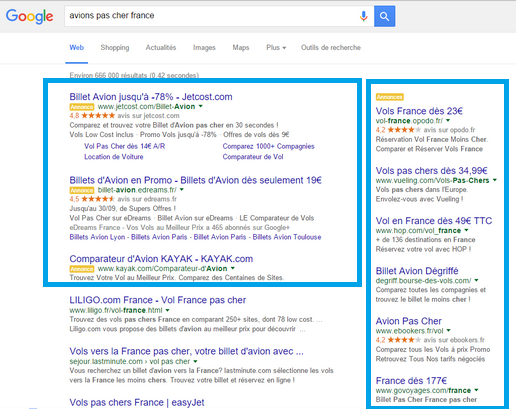
Task: Open Avion Pas Cher ebookers ad
Action: click(x=408, y=321)
